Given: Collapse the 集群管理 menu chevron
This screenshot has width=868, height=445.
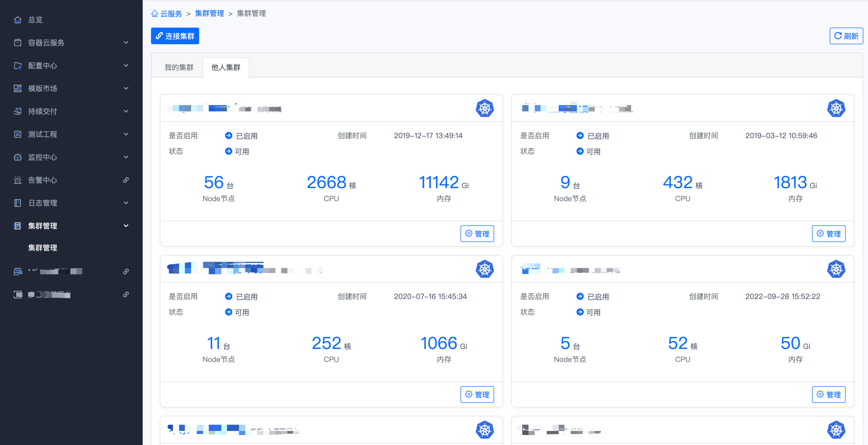Looking at the screenshot, I should 126,226.
